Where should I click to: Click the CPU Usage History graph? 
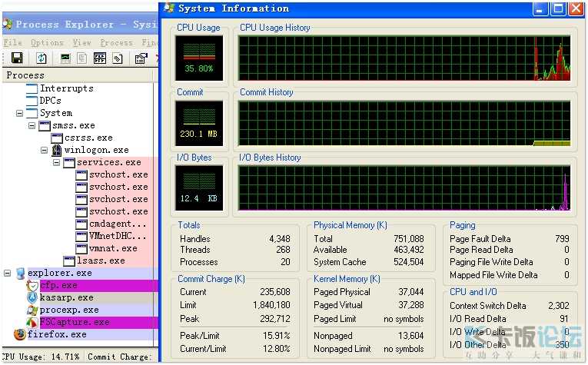[x=404, y=58]
